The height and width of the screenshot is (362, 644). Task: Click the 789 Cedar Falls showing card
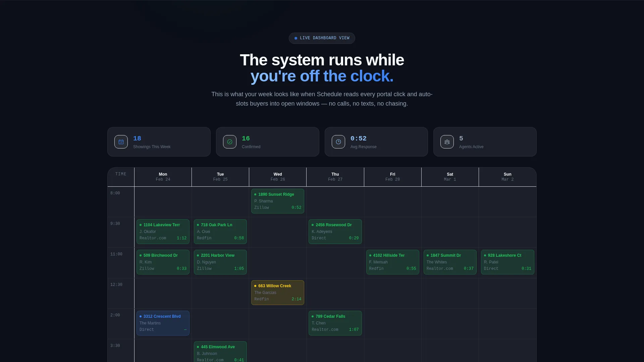click(335, 323)
